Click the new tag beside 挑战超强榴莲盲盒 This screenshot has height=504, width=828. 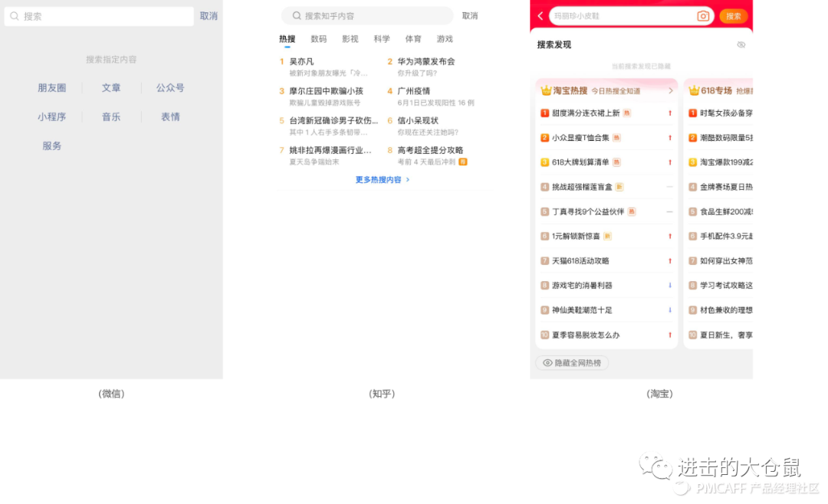(619, 187)
